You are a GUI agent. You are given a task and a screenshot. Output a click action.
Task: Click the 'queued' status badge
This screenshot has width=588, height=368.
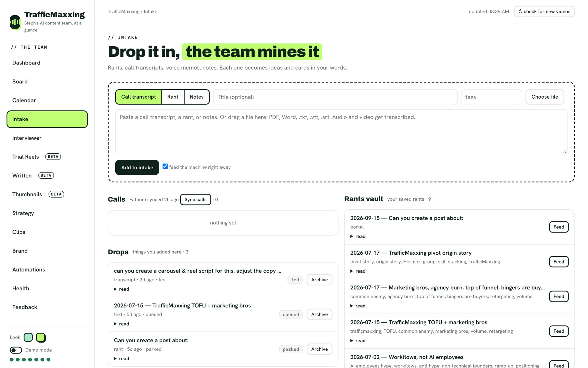click(291, 314)
